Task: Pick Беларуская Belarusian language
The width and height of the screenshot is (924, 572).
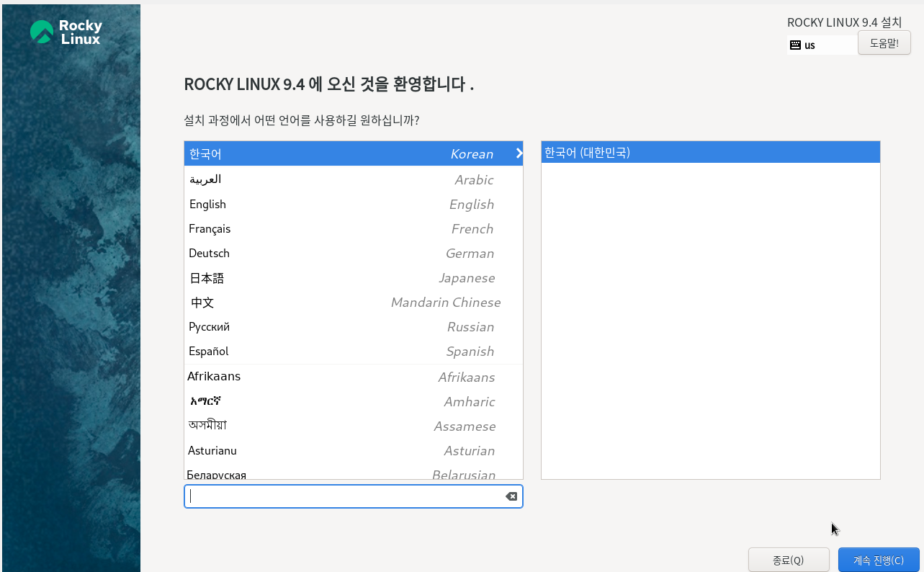Action: (x=353, y=472)
